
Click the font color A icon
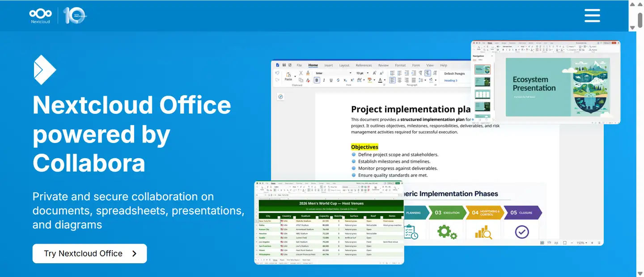380,80
